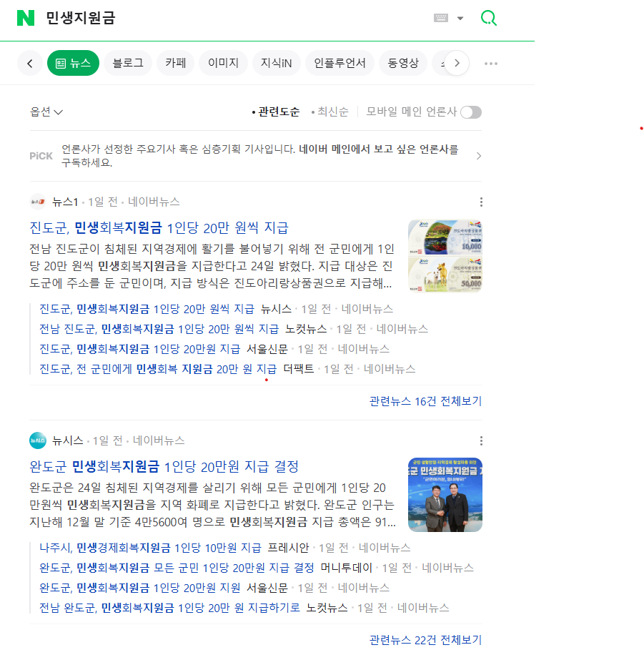Expand the 옵션 dropdown
The height and width of the screenshot is (655, 644).
[x=46, y=112]
